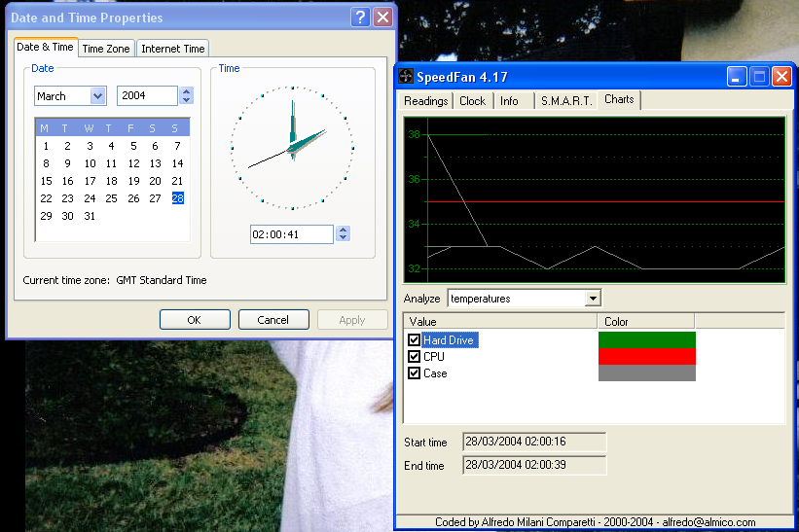Screen dimensions: 799x532
Task: Click the Hard Drive list row label
Action: [449, 339]
